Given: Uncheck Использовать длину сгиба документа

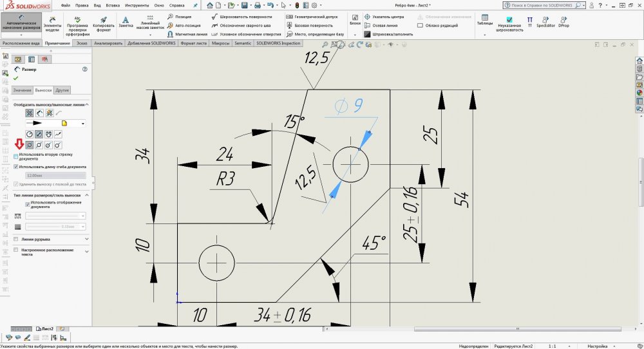Looking at the screenshot, I should click(x=16, y=167).
